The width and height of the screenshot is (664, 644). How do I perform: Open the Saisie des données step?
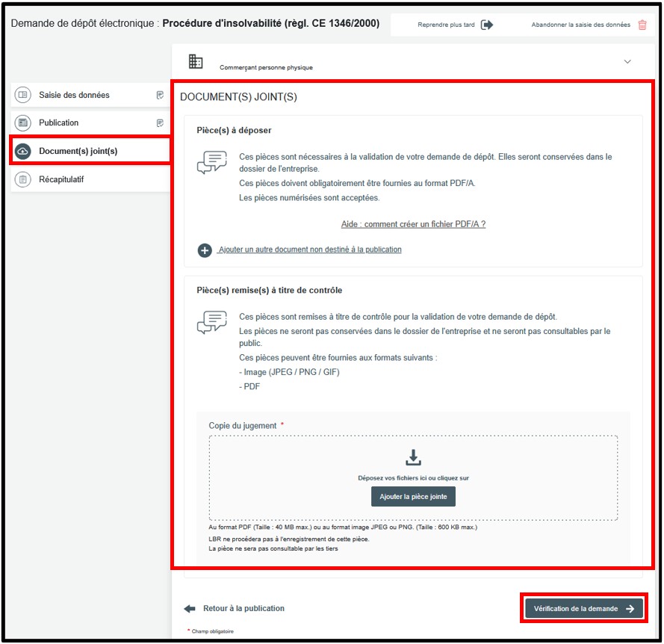point(74,95)
